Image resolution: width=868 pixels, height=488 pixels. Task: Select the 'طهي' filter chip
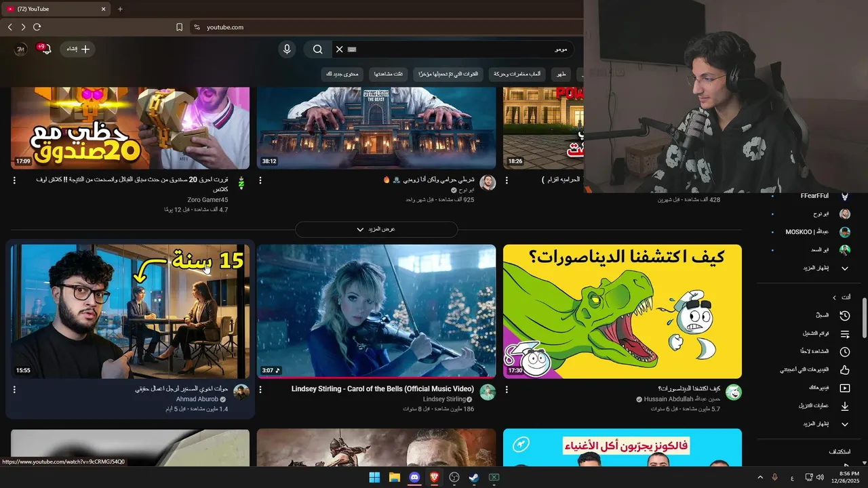[x=561, y=73]
